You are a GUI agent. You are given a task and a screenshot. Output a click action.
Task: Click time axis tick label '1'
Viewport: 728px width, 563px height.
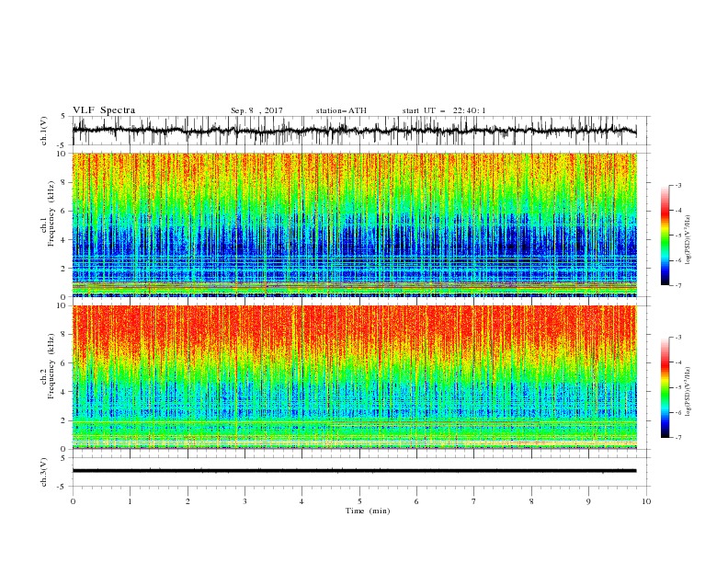pyautogui.click(x=130, y=501)
